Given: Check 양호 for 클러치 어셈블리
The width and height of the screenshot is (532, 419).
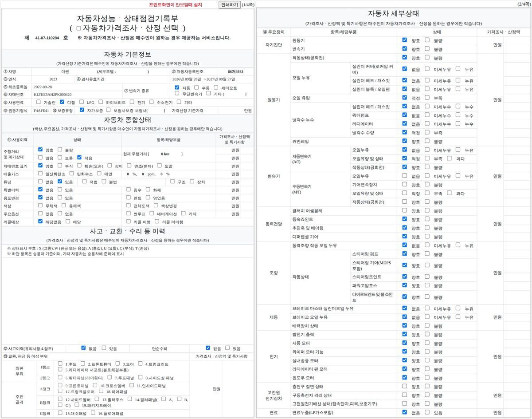Looking at the screenshot, I should 404,210.
